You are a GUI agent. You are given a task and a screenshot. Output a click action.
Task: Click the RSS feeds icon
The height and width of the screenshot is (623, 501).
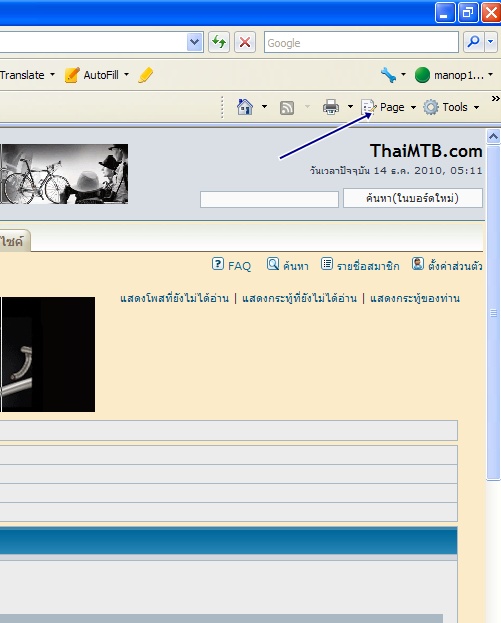coord(287,108)
